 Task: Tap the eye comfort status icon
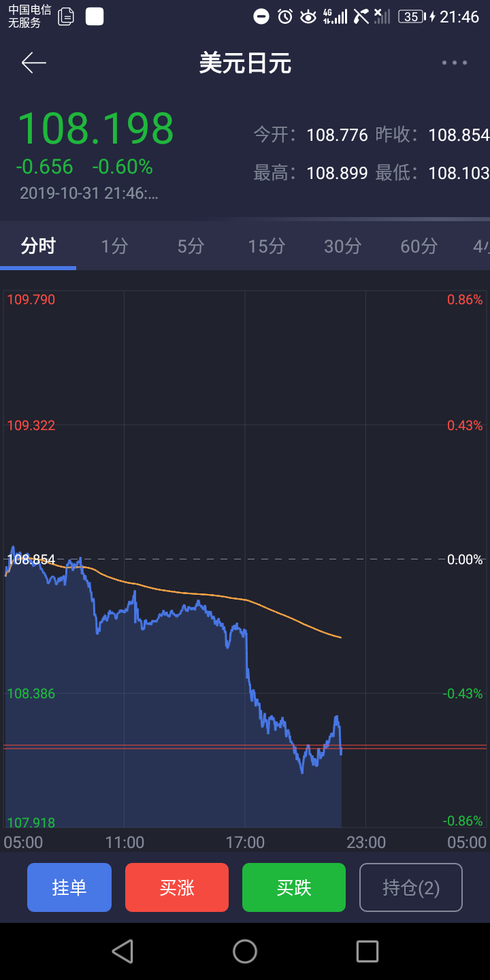click(x=308, y=16)
